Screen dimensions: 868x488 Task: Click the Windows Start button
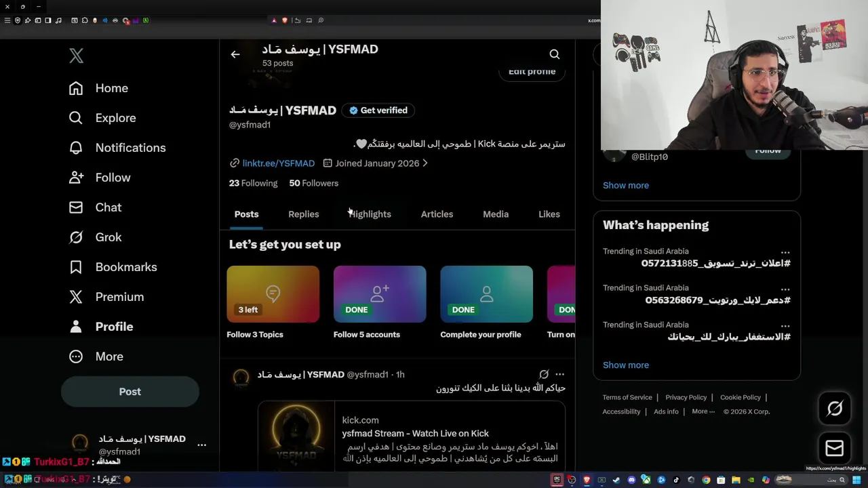856,480
